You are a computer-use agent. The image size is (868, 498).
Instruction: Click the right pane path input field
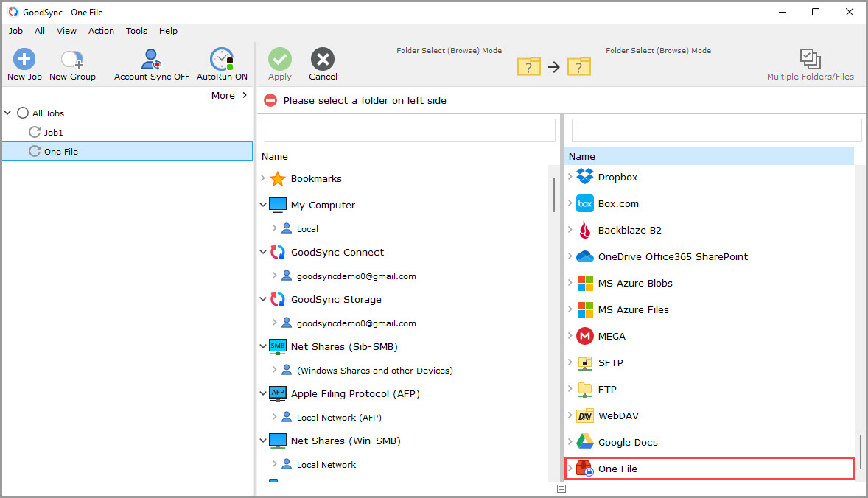click(716, 130)
